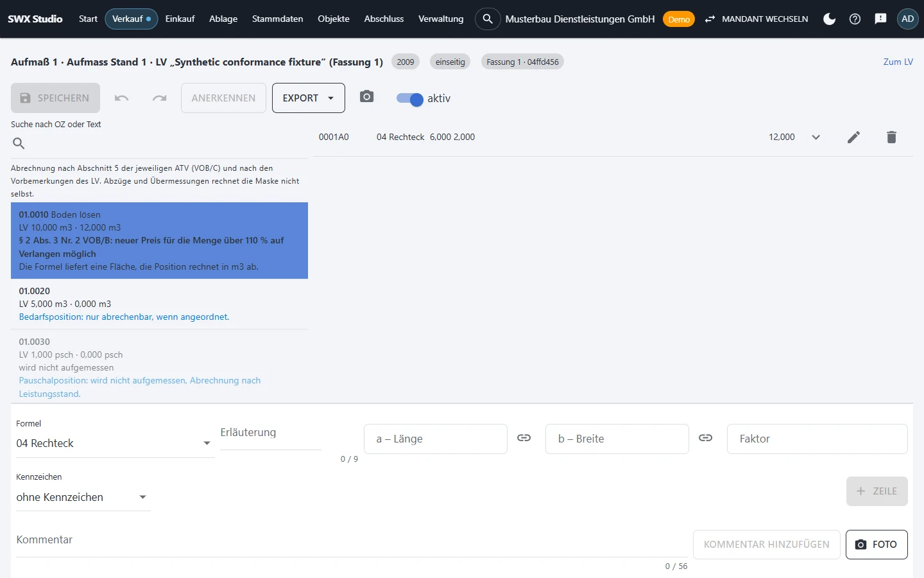Click into the a – Länge field
Image resolution: width=924 pixels, height=578 pixels.
pos(436,439)
